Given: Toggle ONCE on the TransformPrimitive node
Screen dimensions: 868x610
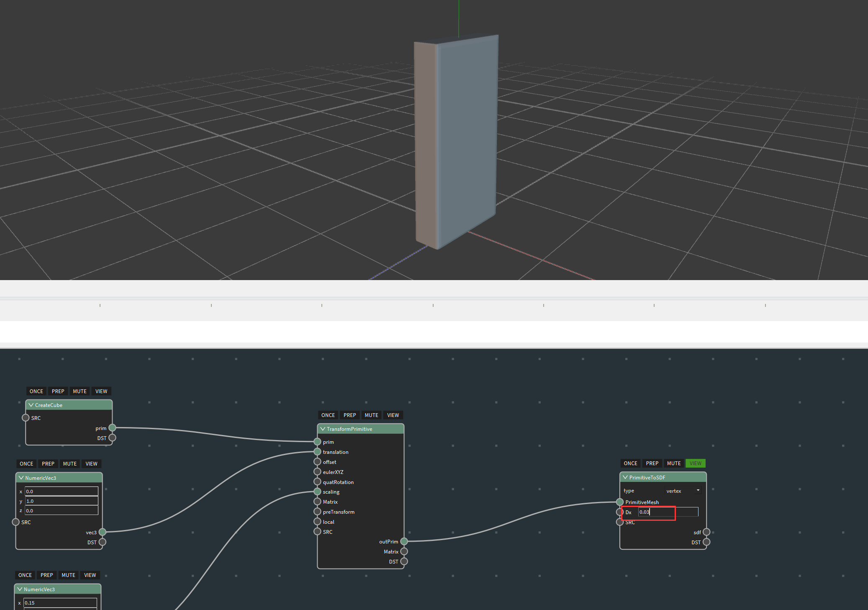Looking at the screenshot, I should coord(328,415).
